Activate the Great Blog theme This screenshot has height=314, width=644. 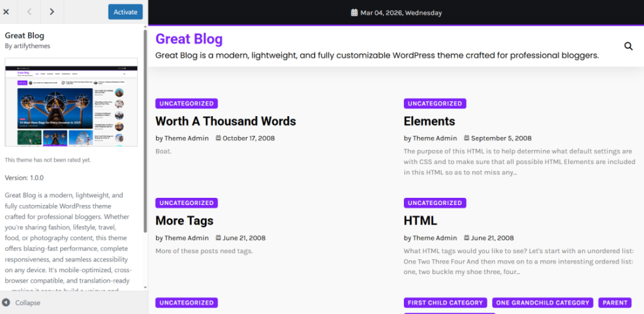pos(125,12)
